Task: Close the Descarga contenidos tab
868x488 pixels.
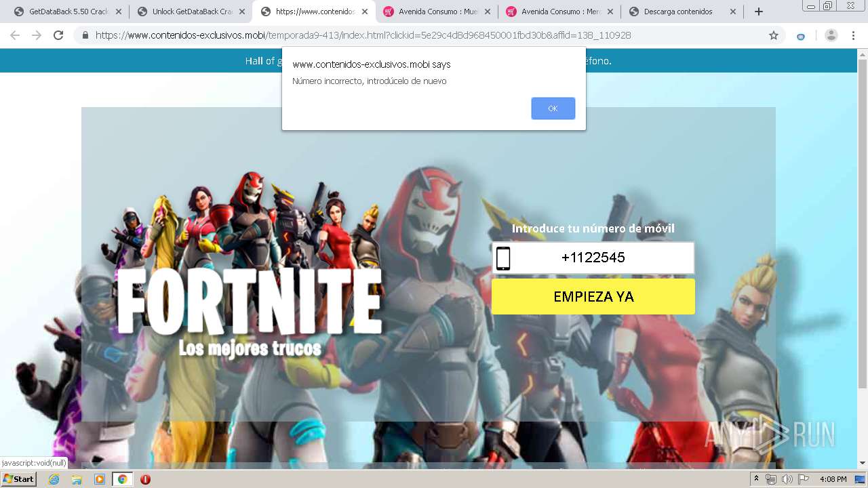Action: [733, 12]
